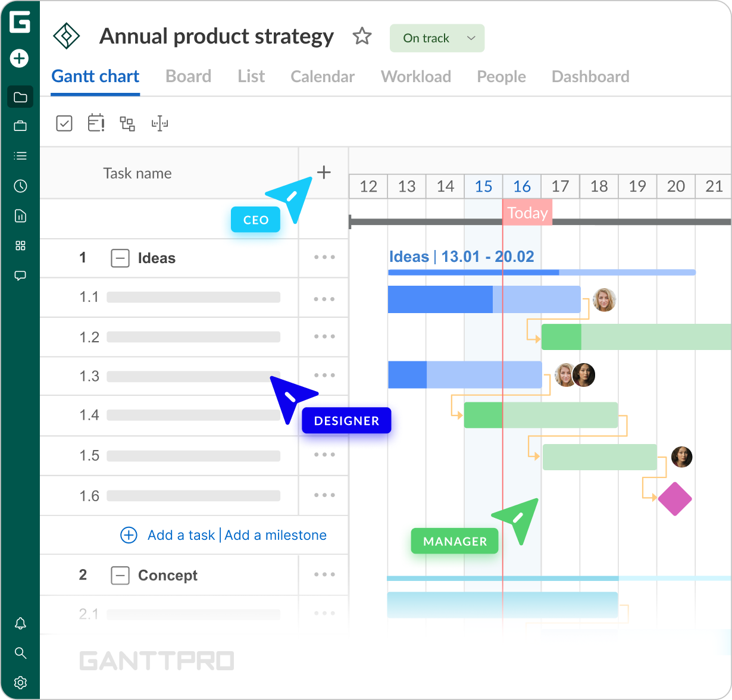Open the reports icon in sidebar
The width and height of the screenshot is (732, 700).
click(20, 215)
